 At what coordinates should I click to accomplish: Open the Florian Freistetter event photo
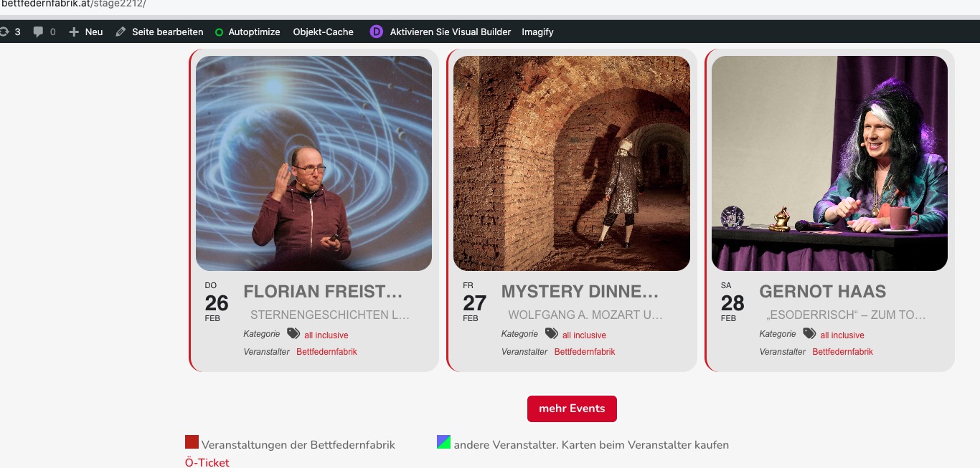pyautogui.click(x=314, y=163)
